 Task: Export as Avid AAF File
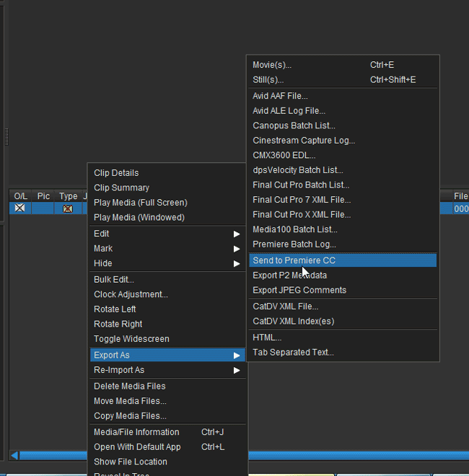point(280,95)
